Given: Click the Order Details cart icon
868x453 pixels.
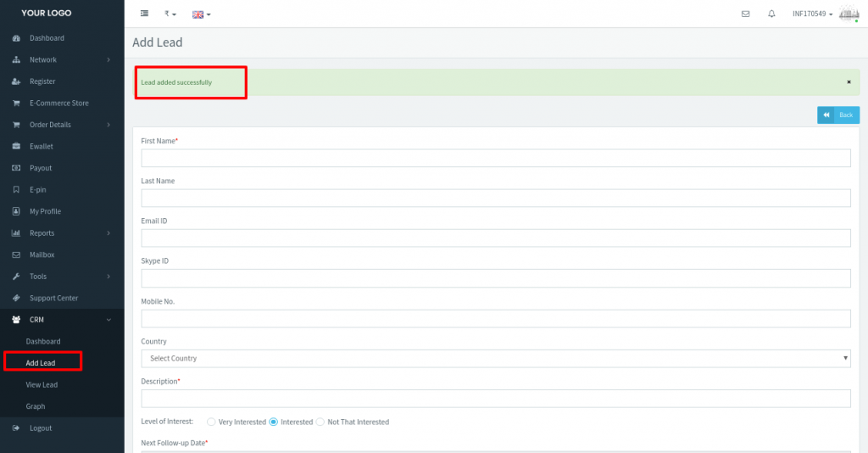Looking at the screenshot, I should click(x=16, y=125).
